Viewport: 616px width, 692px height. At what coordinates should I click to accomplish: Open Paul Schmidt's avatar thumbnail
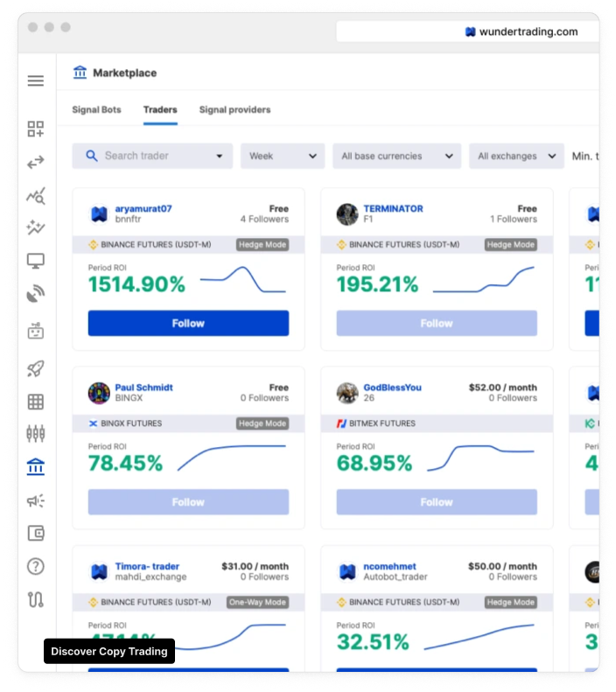click(99, 393)
